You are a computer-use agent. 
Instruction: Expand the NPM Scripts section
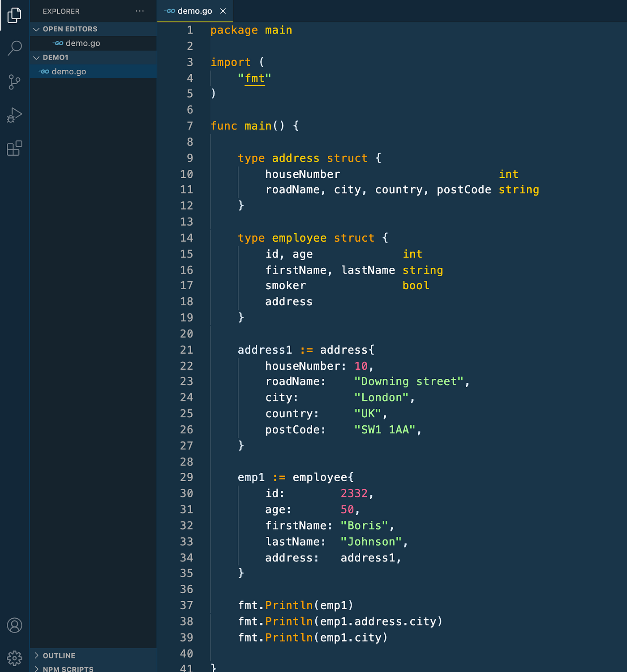coord(37,669)
